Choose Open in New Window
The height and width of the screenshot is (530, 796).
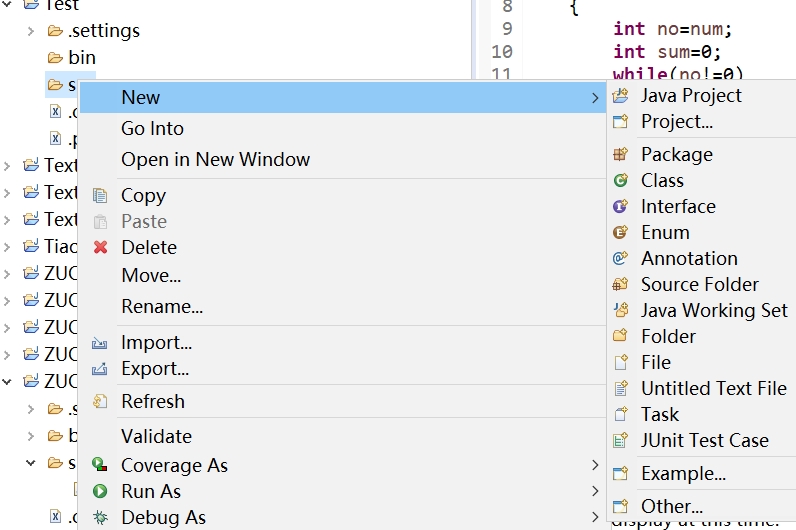click(215, 160)
